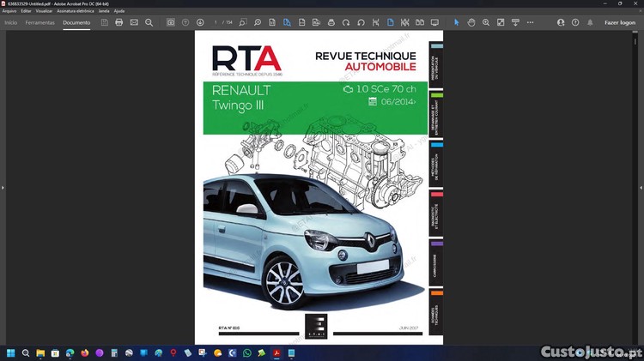Click the rotate clockwise icon
Viewport: 644px width, 361px height.
pyautogui.click(x=346, y=22)
